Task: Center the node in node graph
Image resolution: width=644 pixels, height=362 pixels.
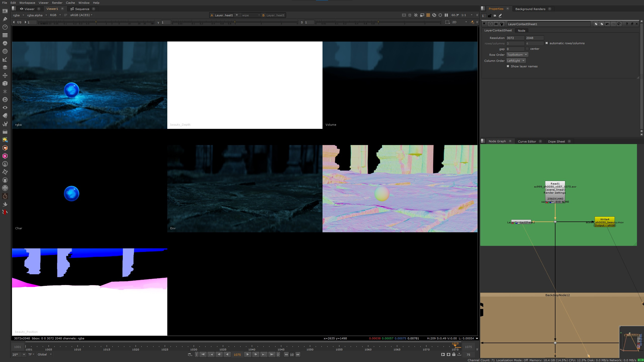Action: (x=490, y=24)
